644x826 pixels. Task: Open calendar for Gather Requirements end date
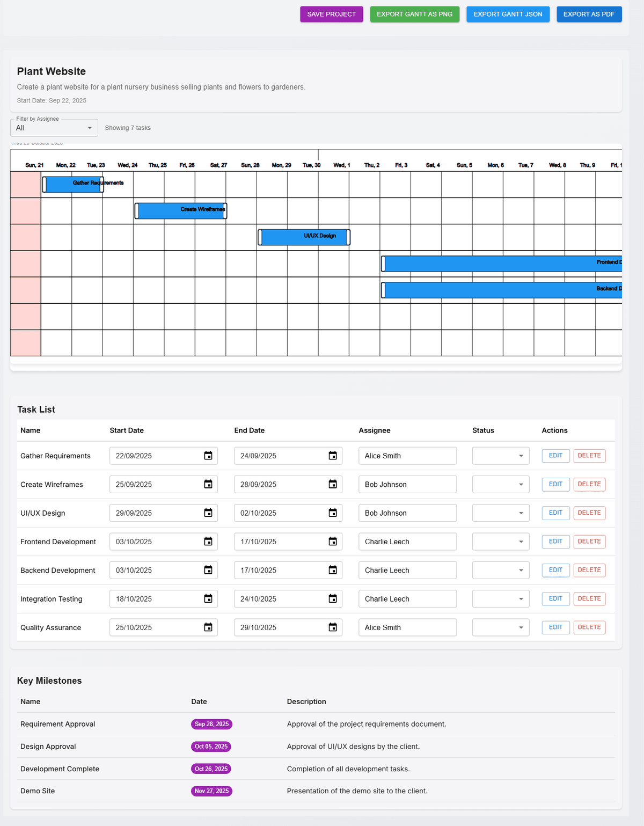pos(333,456)
